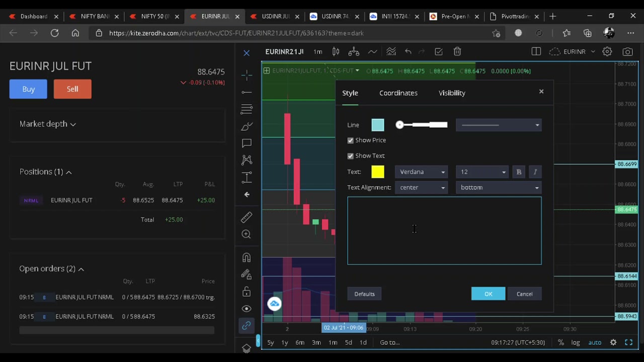
Task: Collapse the Positions (1) section
Action: (46, 172)
